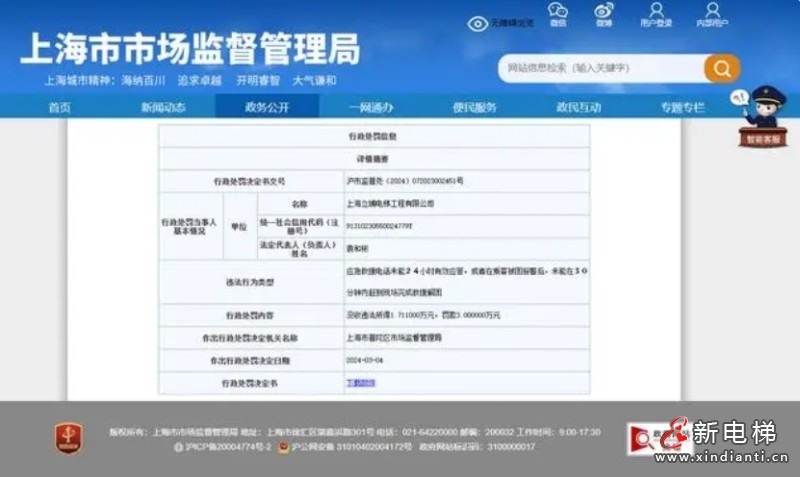Click the 沪市监普处〔2024〕 document number value
This screenshot has width=800, height=477.
405,181
